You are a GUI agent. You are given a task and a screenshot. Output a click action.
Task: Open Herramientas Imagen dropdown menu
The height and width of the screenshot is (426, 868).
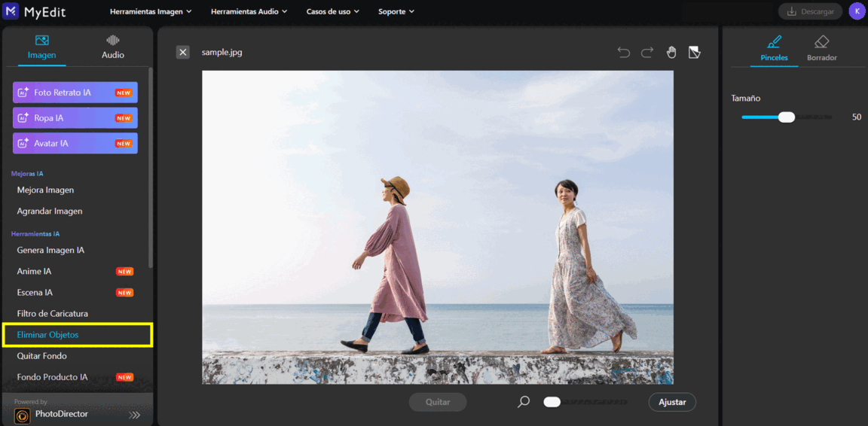(x=151, y=11)
